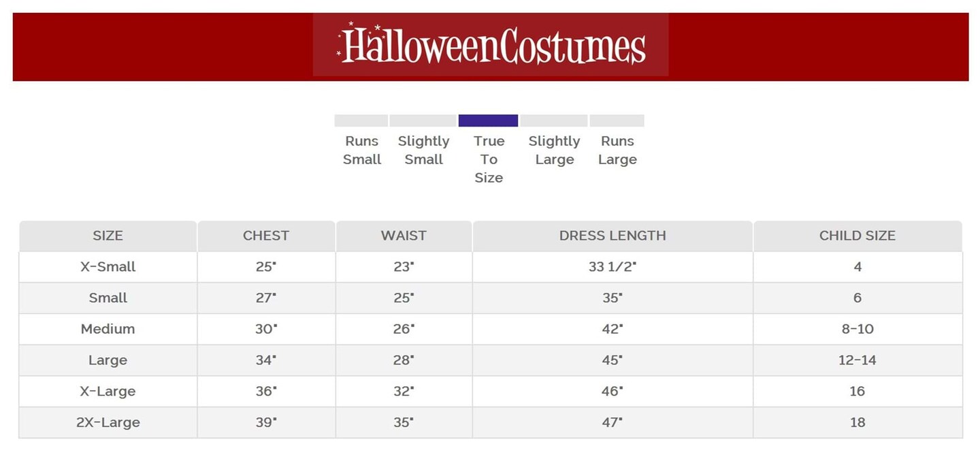The height and width of the screenshot is (457, 980).
Task: Click the 2X-Large size row label
Action: click(108, 422)
